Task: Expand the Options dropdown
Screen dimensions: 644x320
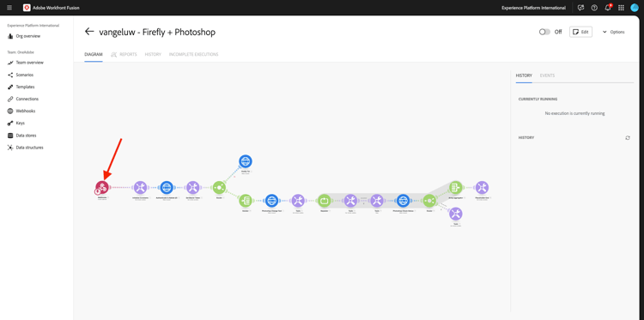Action: 614,32
